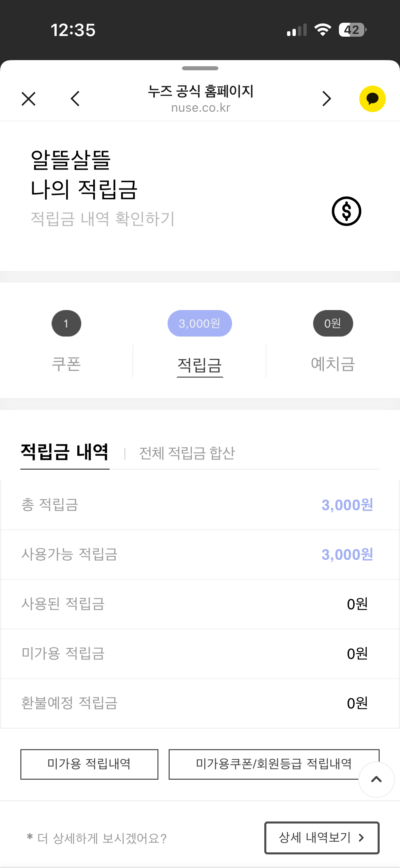Tap the 0원 deposit badge

(333, 323)
